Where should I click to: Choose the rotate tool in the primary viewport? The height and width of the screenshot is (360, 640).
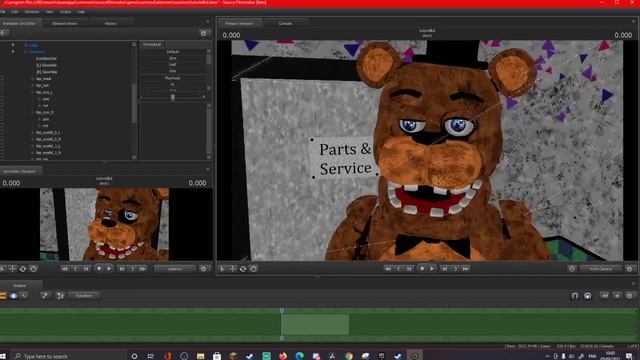(x=243, y=269)
